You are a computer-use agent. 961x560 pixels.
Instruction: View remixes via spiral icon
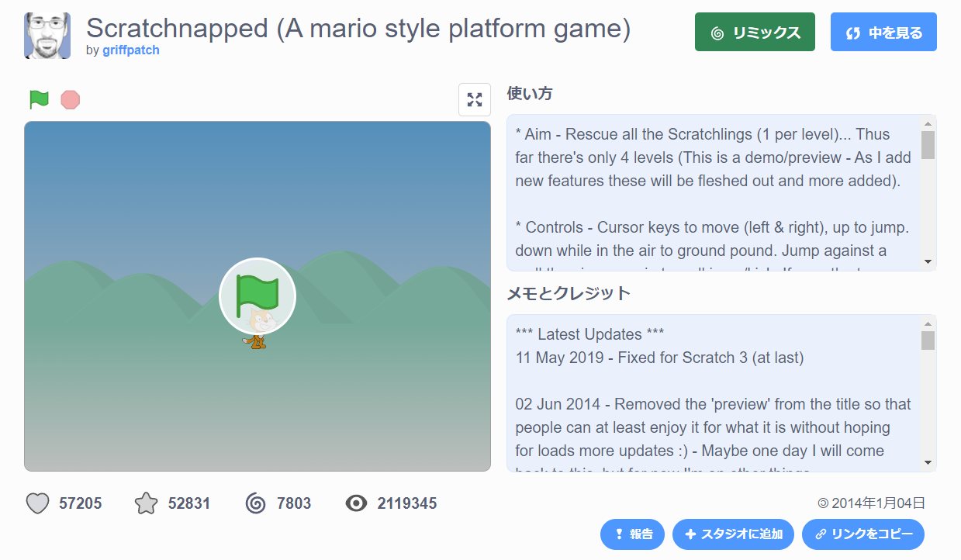pos(256,503)
